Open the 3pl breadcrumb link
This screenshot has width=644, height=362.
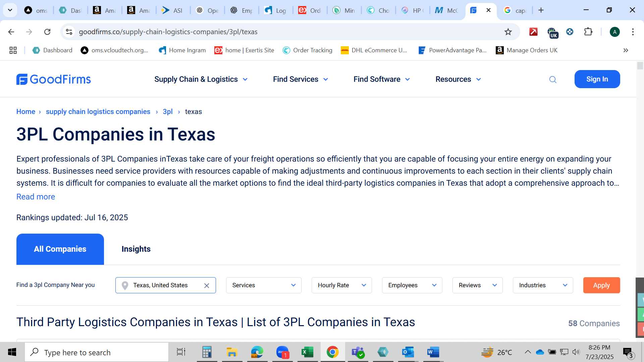pyautogui.click(x=168, y=112)
